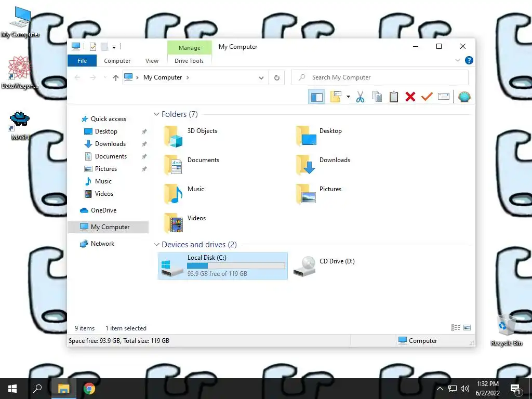The width and height of the screenshot is (532, 399).
Task: Open the dropdown arrow beside folder options
Action: click(348, 97)
